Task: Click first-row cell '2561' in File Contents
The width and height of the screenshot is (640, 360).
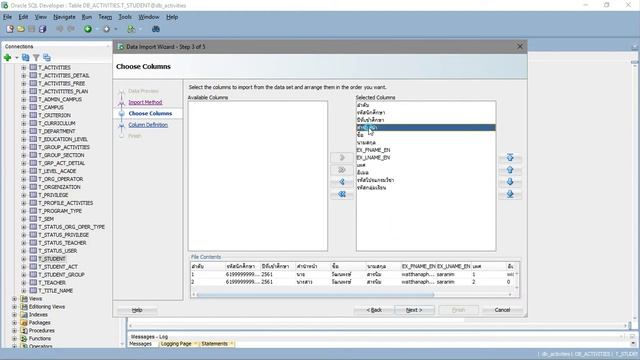Action: (x=267, y=274)
